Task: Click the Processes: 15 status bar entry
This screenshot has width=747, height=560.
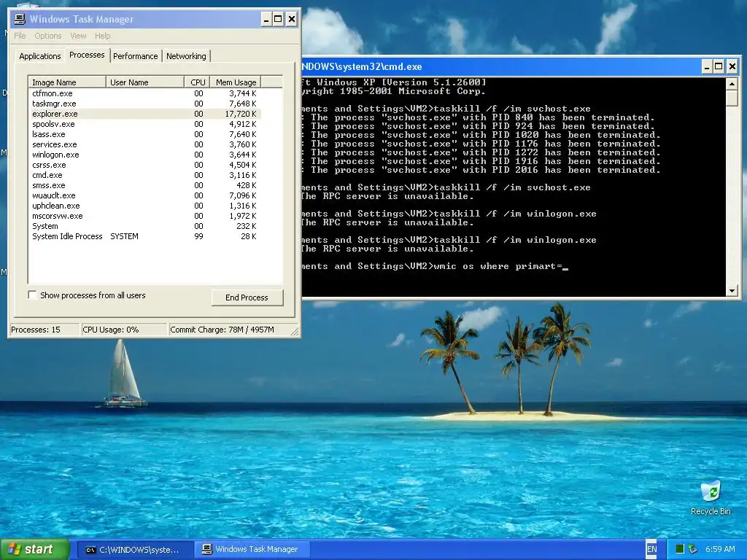Action: point(44,330)
